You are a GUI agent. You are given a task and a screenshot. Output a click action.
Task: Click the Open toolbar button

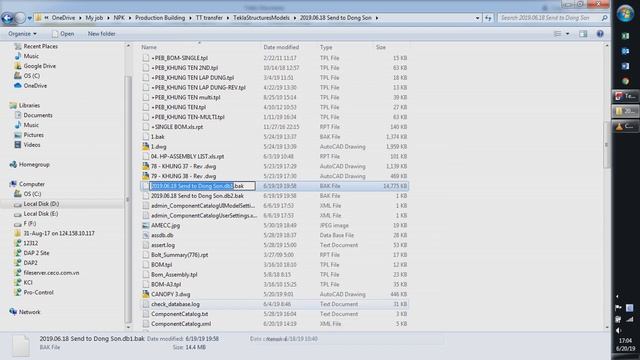[63, 34]
